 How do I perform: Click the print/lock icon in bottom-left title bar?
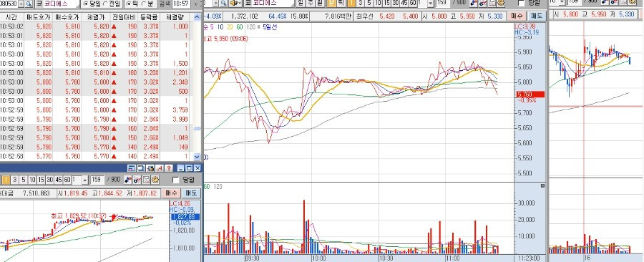150,168
